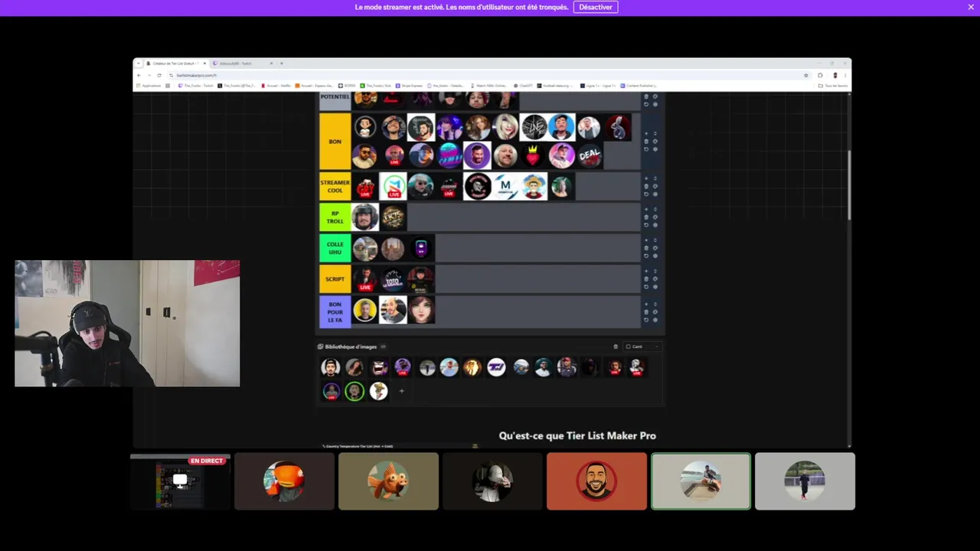Click the DEAL logo avatar in BON tier
Image resolution: width=980 pixels, height=551 pixels.
coord(590,155)
